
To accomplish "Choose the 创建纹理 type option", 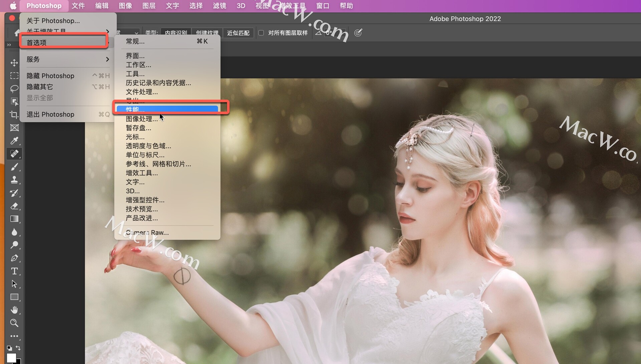I will point(207,33).
